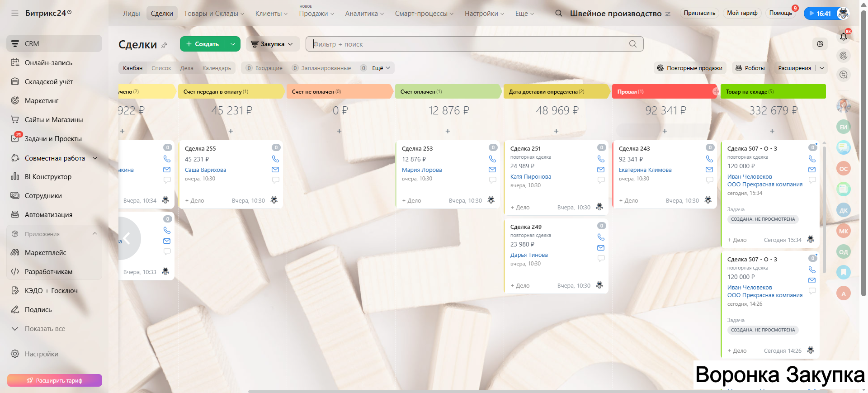868x393 pixels.
Task: Click the counter badge on Сделка 251 card
Action: tap(601, 147)
